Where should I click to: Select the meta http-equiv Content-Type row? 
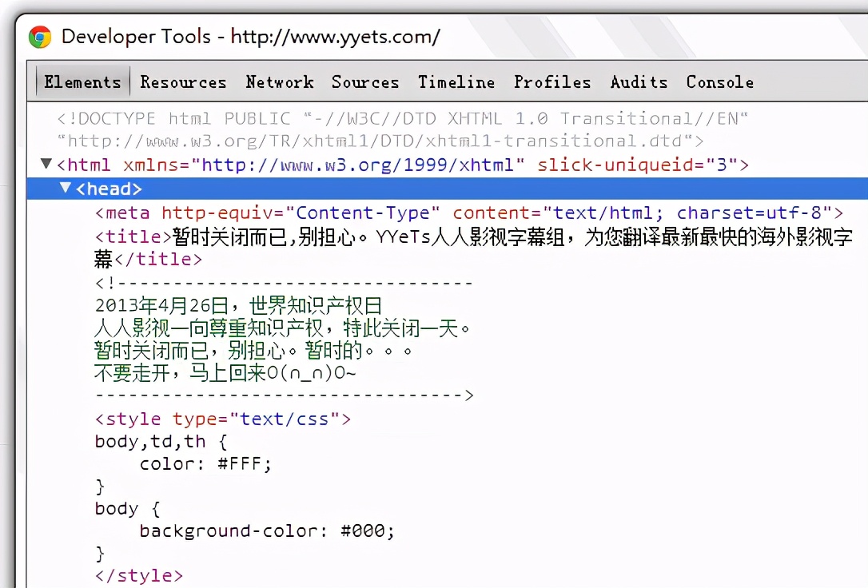[469, 213]
